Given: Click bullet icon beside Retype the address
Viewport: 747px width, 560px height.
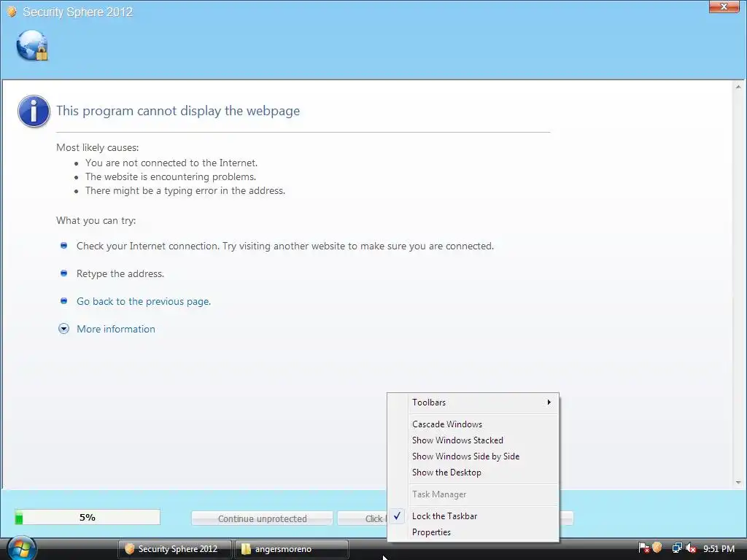Looking at the screenshot, I should tap(64, 273).
